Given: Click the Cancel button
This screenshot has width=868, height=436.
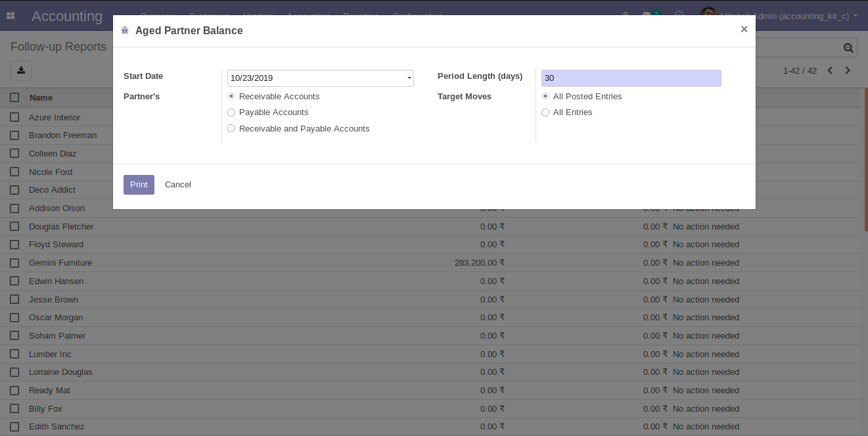Looking at the screenshot, I should (177, 185).
